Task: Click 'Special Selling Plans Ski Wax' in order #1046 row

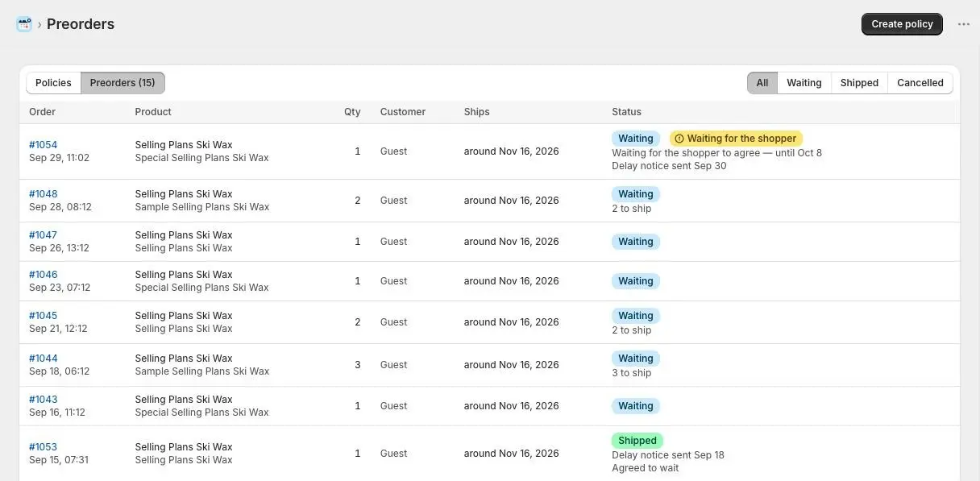Action: point(202,288)
